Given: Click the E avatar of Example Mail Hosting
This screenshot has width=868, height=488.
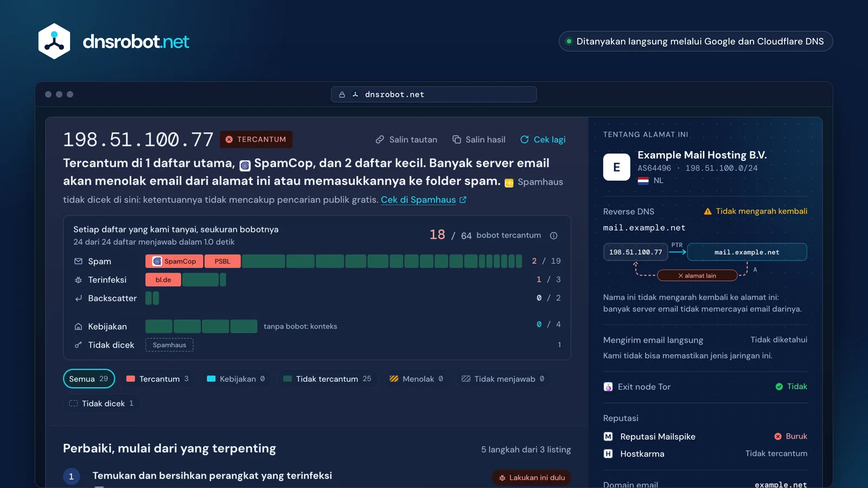Looking at the screenshot, I should 617,167.
